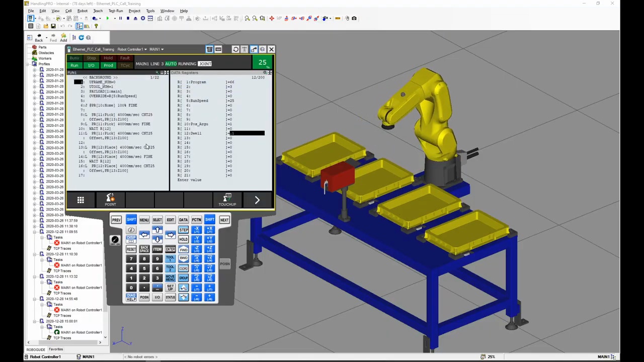Click the TOUCHUP softkey on the pendant
This screenshot has width=644, height=362.
pyautogui.click(x=227, y=200)
